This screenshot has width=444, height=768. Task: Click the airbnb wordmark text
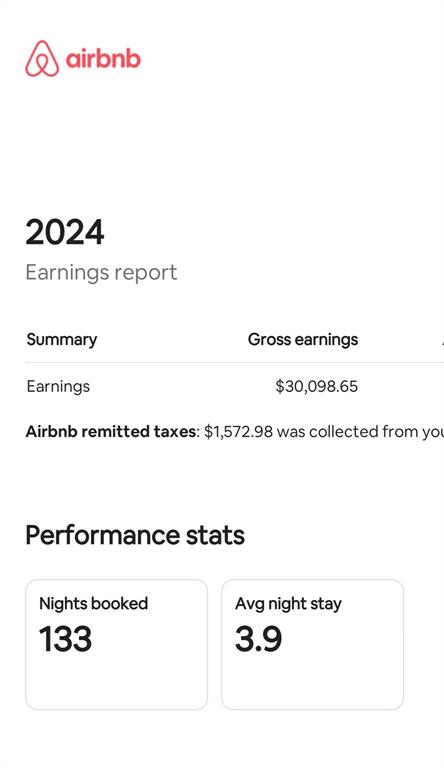click(103, 59)
